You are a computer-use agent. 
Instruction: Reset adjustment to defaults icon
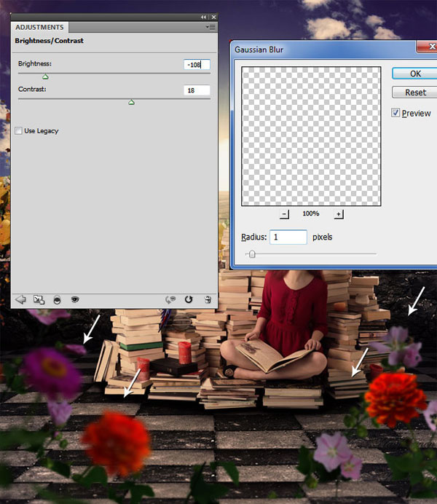pyautogui.click(x=189, y=299)
